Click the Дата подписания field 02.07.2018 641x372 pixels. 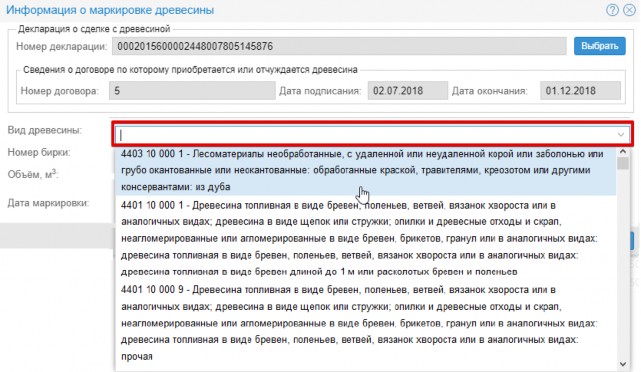coord(408,91)
